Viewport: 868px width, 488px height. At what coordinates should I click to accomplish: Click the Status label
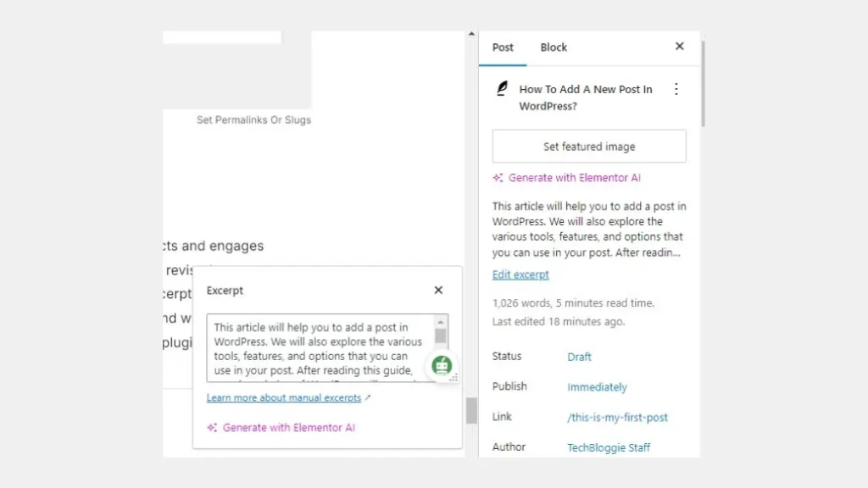[507, 357]
